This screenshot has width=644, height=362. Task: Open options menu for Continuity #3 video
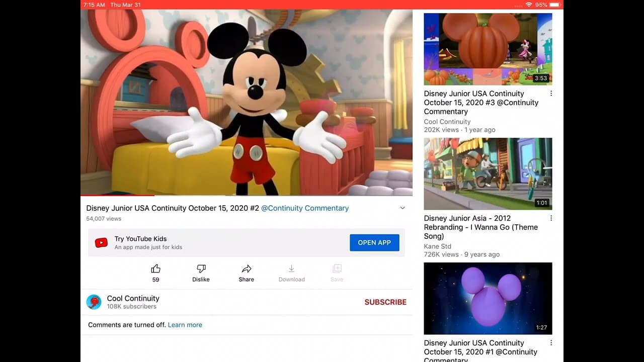[x=551, y=94]
